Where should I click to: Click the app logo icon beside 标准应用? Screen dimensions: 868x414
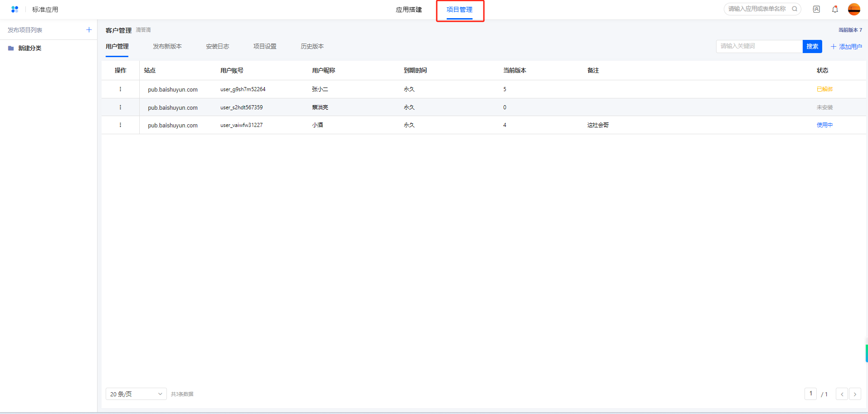15,9
